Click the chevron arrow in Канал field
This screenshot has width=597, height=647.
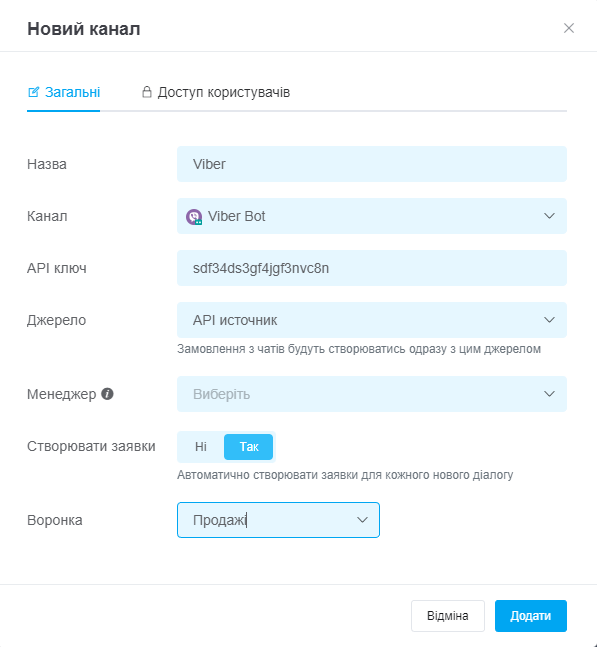click(549, 216)
